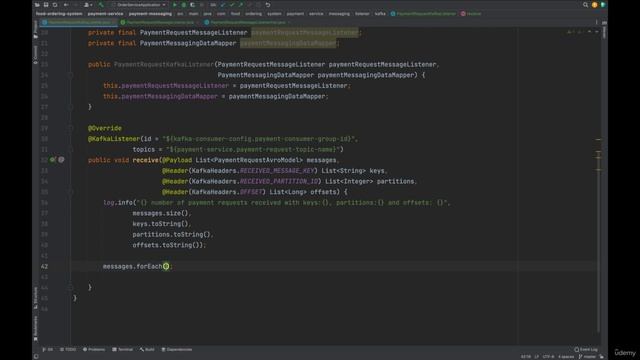Update project with blue Git arrow icon
This screenshot has height=360, width=640.
coord(223,5)
